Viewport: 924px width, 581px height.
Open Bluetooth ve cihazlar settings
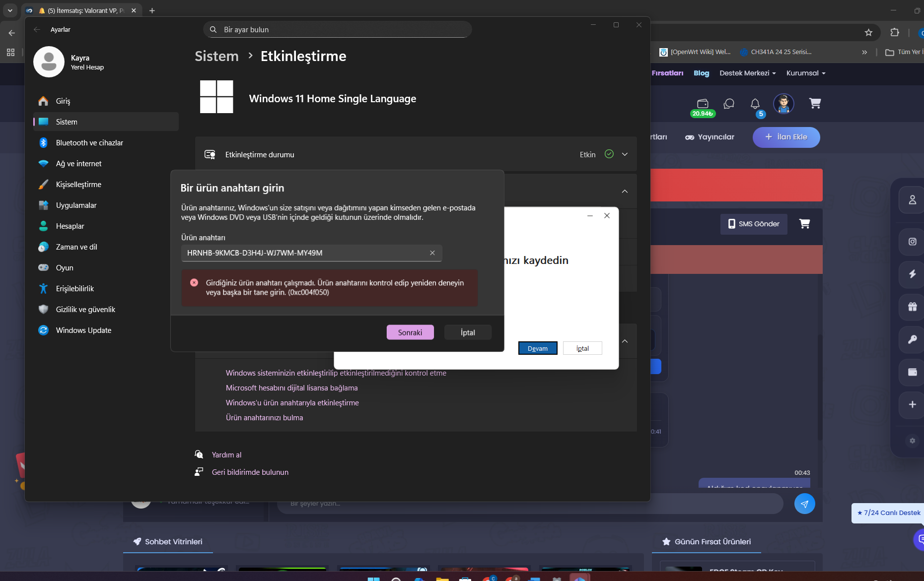(x=106, y=143)
